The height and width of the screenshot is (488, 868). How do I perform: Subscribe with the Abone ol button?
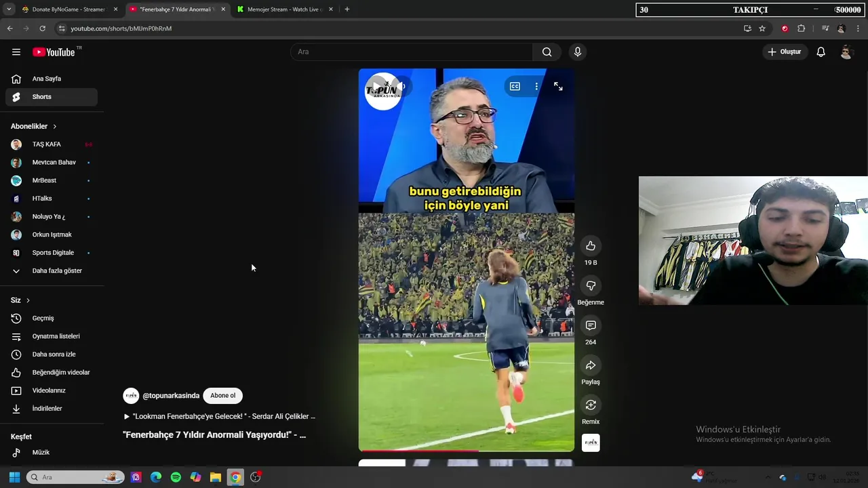tap(222, 396)
